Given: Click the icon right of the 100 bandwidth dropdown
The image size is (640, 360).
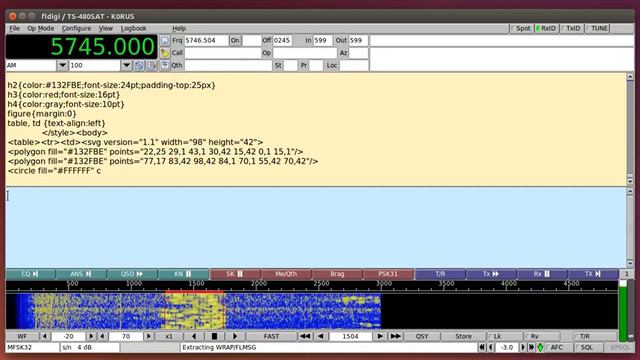Looking at the screenshot, I should (139, 65).
